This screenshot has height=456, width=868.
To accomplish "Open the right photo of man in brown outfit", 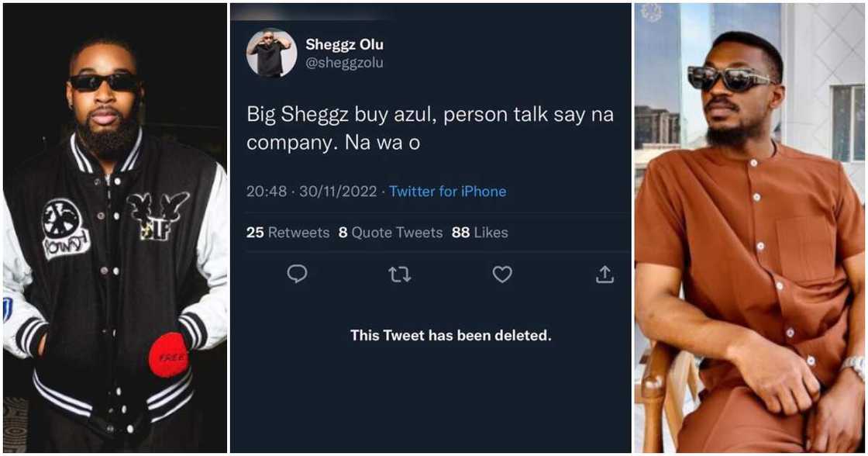I will tap(749, 228).
